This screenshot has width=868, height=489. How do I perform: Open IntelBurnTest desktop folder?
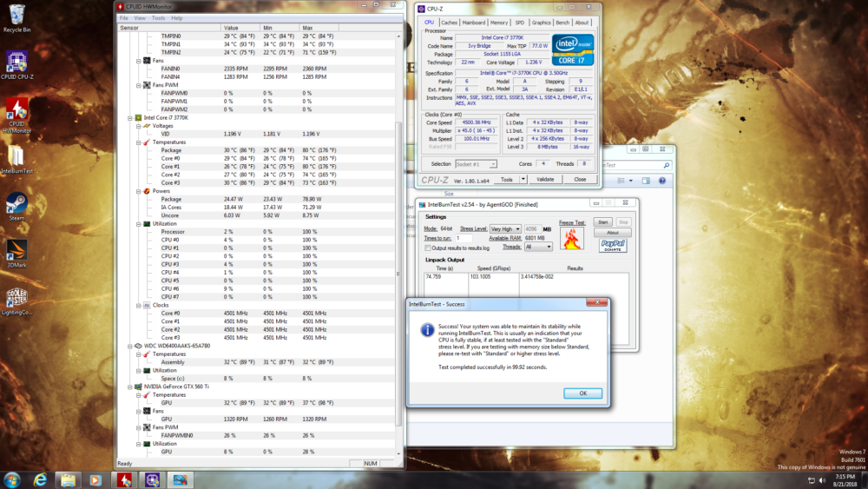(x=16, y=160)
